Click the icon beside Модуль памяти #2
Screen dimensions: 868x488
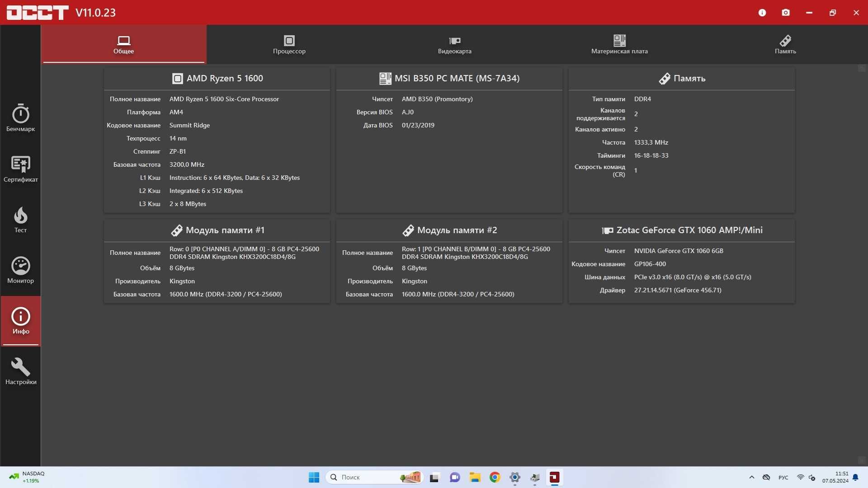[x=408, y=230]
